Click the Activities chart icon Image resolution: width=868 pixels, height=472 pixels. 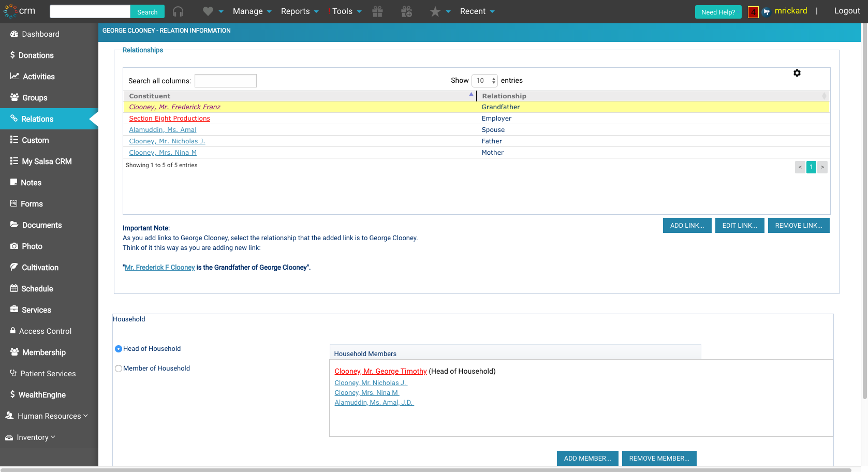pyautogui.click(x=14, y=76)
